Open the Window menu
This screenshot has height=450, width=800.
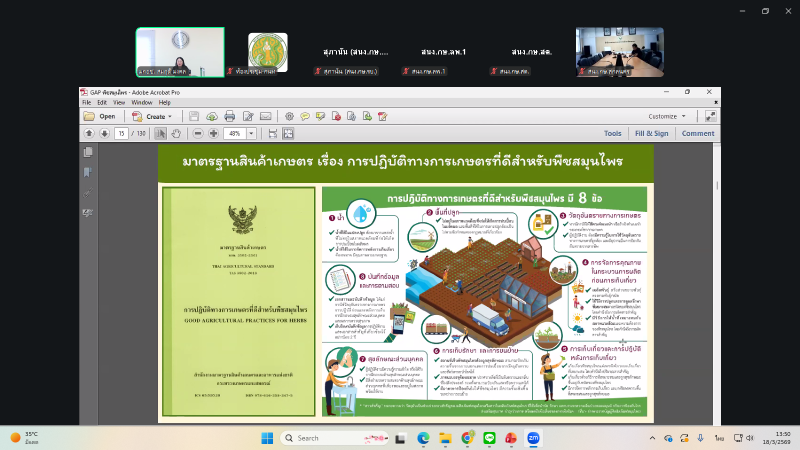142,102
